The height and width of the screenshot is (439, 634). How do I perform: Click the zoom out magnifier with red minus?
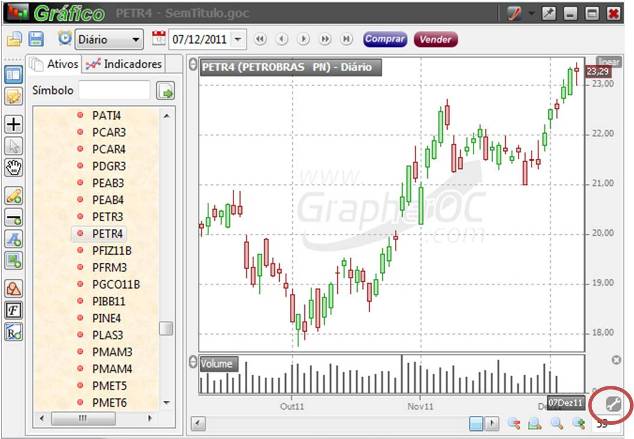click(514, 424)
